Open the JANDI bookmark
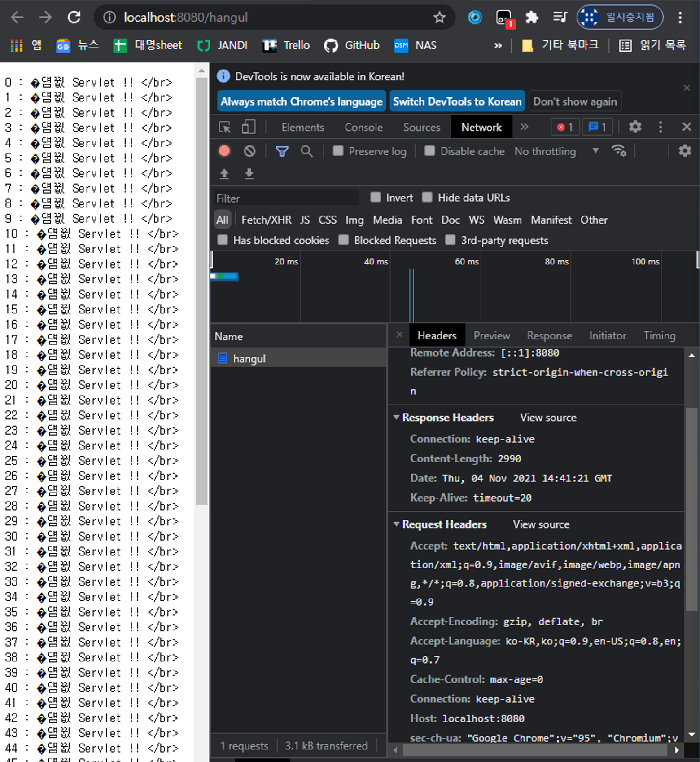The height and width of the screenshot is (762, 700). 223,45
